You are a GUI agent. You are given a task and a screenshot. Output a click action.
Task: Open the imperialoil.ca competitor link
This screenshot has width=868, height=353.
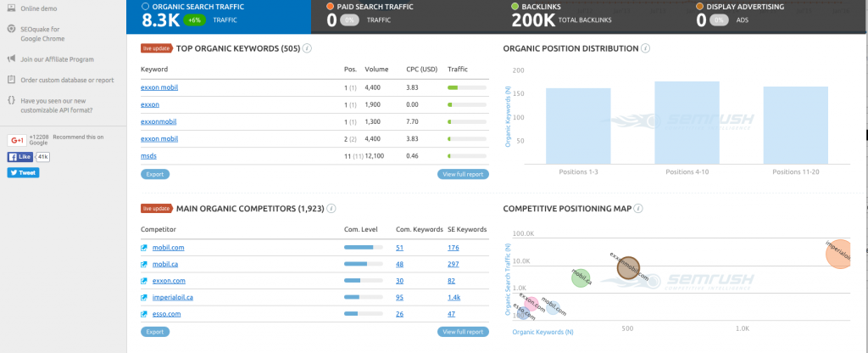click(x=173, y=298)
